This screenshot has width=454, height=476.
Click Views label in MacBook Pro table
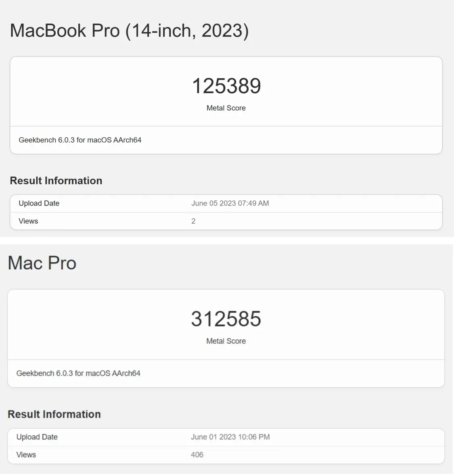[x=28, y=221]
